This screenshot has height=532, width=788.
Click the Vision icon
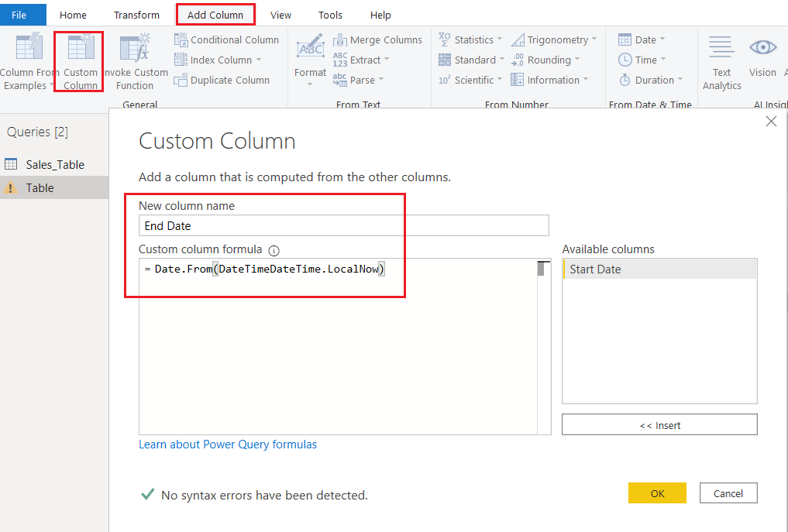coord(762,61)
